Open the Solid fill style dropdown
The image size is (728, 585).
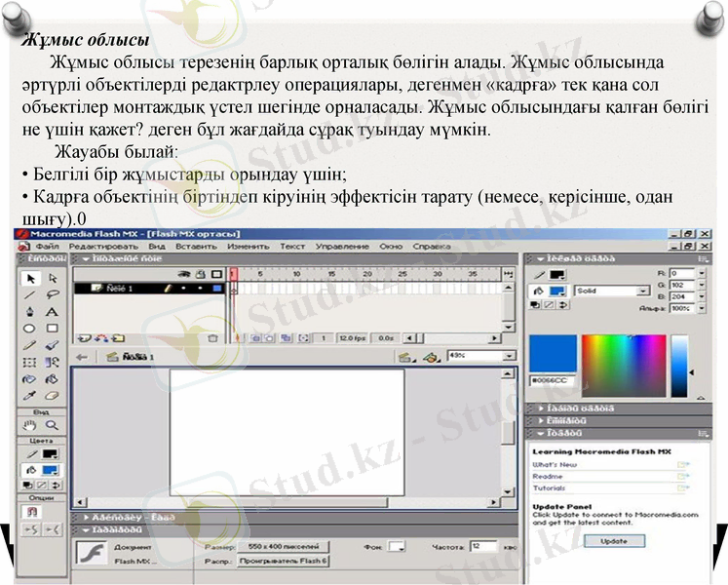tap(643, 291)
